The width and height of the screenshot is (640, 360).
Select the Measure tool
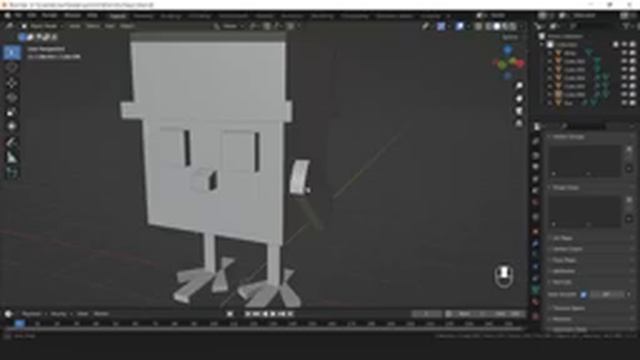tap(12, 157)
